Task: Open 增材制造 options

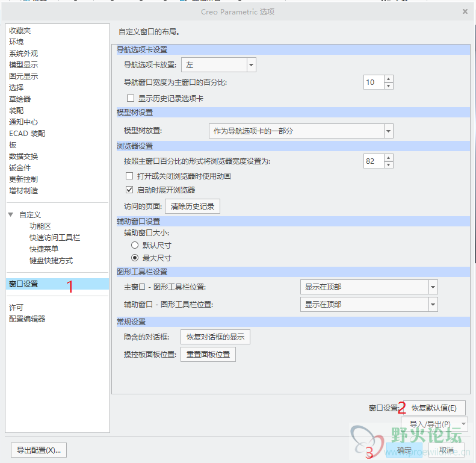Action: point(23,191)
